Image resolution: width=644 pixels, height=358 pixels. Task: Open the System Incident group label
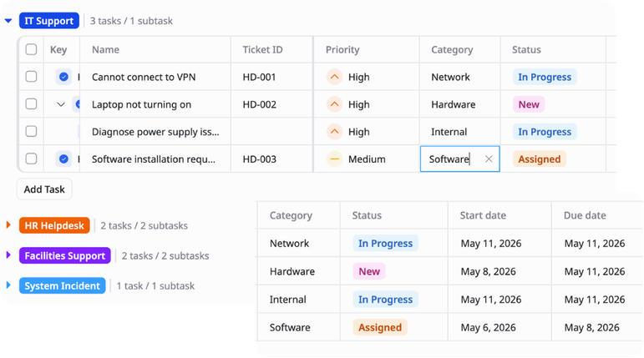pos(62,285)
